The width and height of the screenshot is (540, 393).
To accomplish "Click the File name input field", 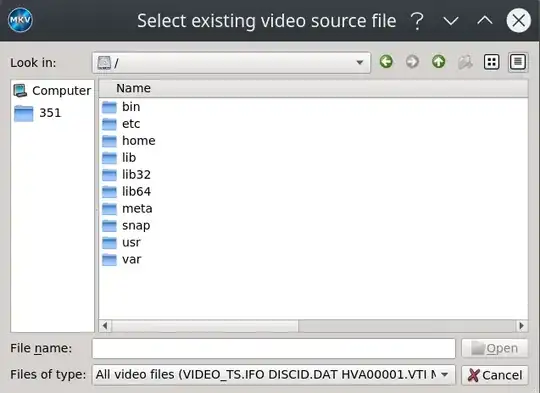I will coord(274,348).
